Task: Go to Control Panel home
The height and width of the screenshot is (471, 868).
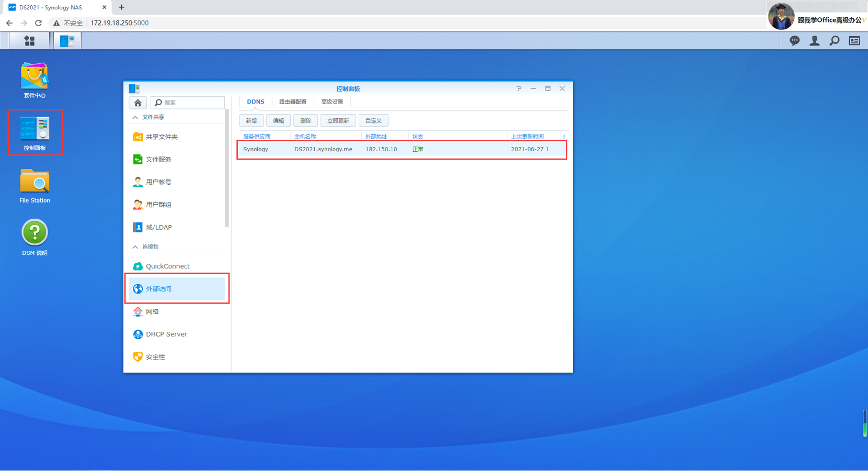Action: (x=138, y=103)
